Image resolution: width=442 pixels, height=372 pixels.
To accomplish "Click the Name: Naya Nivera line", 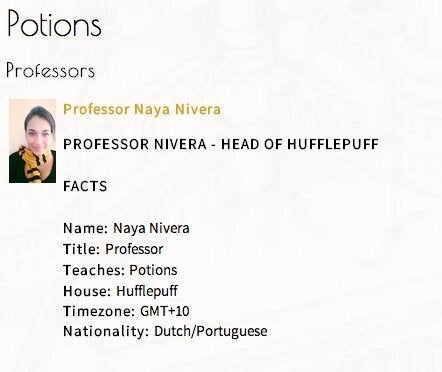I will tap(126, 228).
